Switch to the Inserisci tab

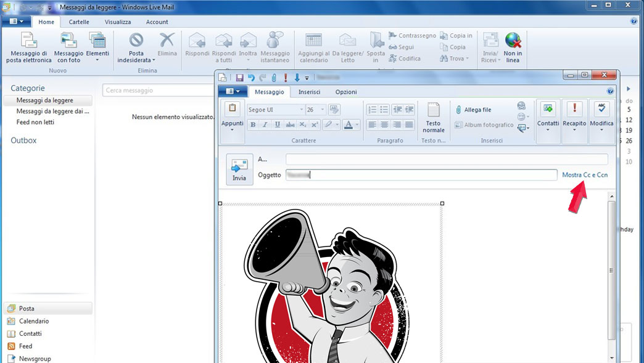(308, 91)
